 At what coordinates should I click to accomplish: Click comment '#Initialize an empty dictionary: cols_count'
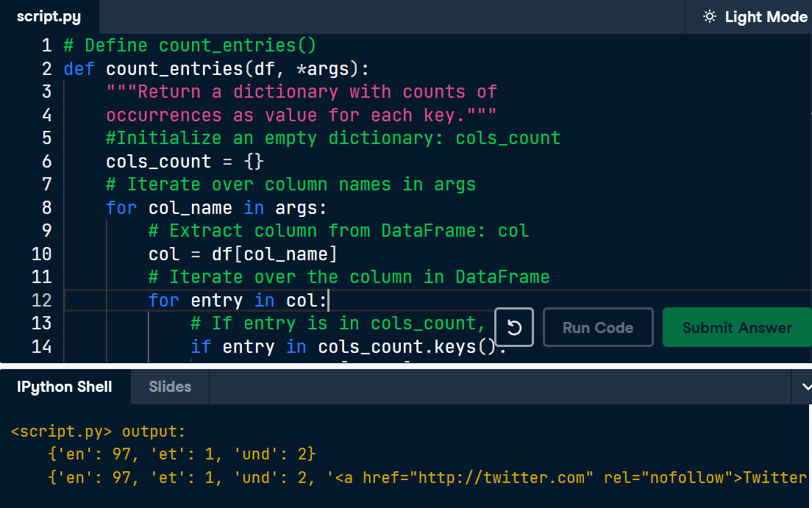tap(333, 138)
